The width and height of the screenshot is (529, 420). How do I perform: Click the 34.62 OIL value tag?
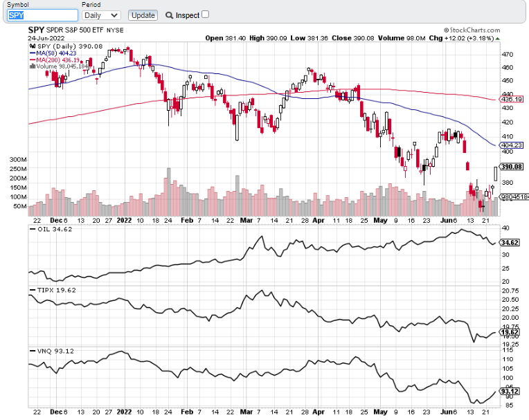click(x=510, y=243)
